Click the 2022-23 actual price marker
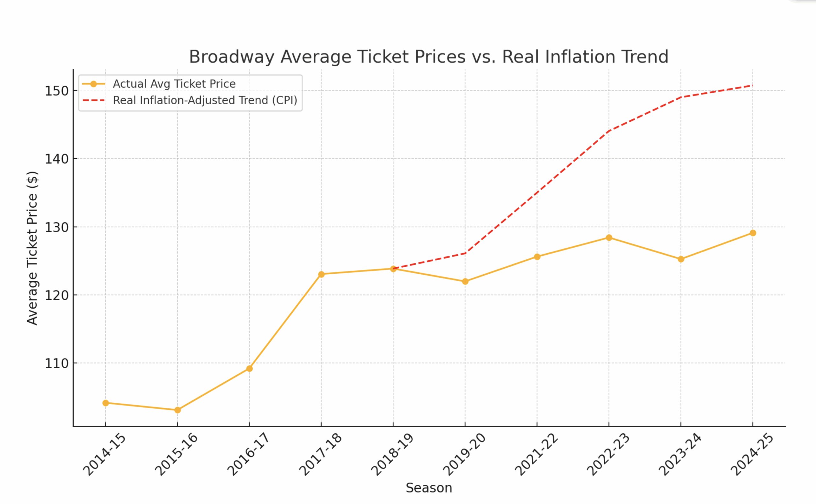This screenshot has width=816, height=504. (x=609, y=238)
